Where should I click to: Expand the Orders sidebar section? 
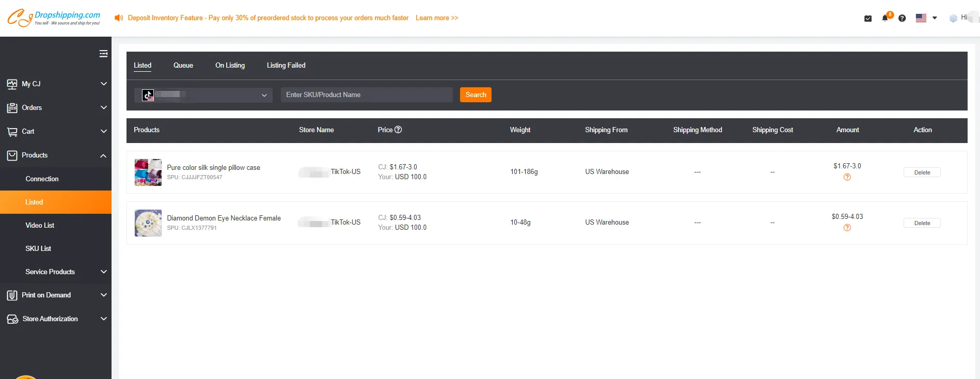tap(56, 107)
